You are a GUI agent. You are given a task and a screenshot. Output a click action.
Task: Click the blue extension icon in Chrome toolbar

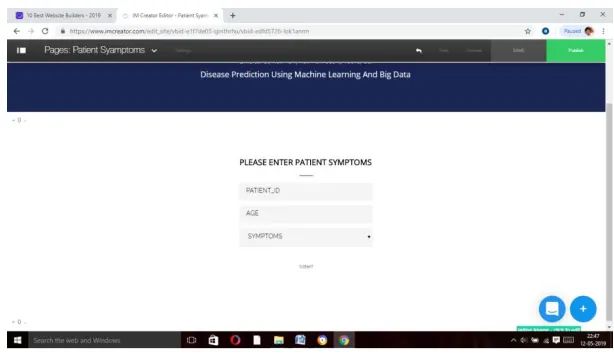point(545,31)
